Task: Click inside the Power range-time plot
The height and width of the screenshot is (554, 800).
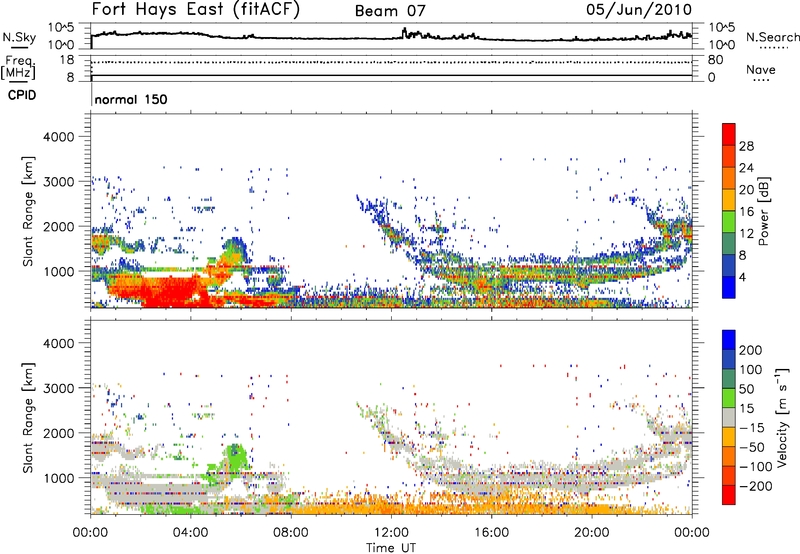Action: [391, 211]
